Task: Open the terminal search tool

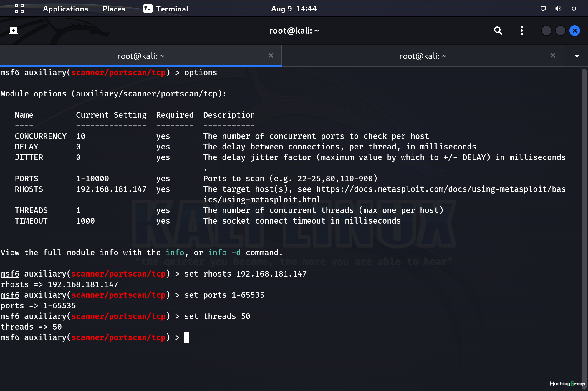Action: [x=498, y=31]
